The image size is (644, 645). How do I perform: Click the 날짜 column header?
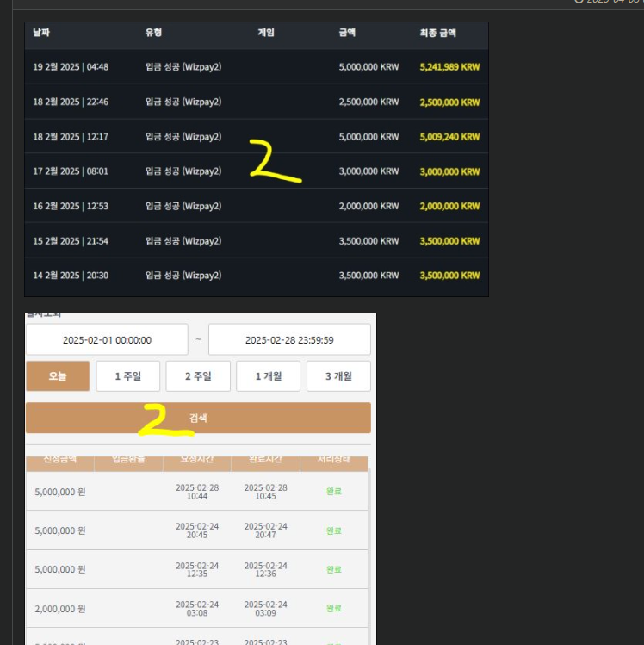(x=41, y=33)
